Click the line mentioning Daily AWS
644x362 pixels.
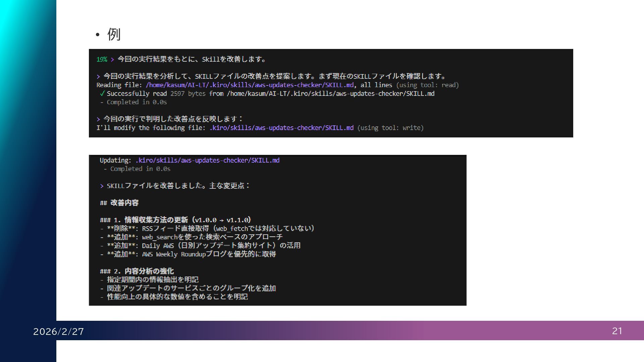click(200, 245)
